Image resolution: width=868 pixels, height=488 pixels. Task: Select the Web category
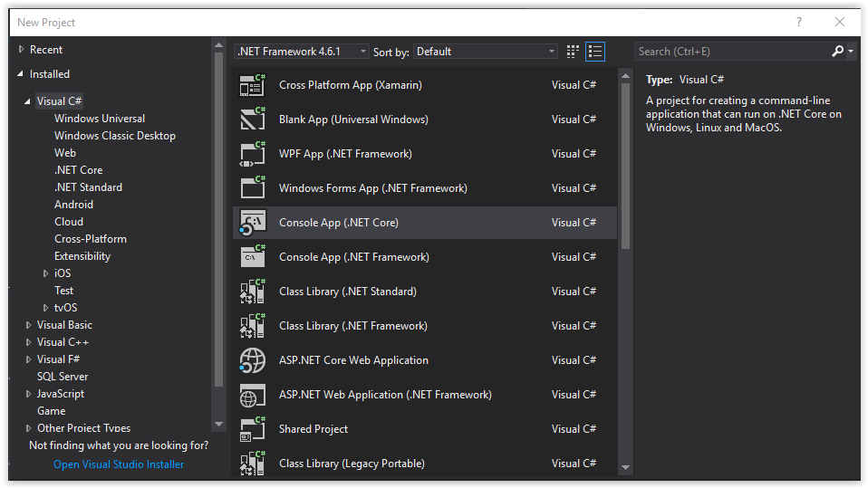click(64, 153)
